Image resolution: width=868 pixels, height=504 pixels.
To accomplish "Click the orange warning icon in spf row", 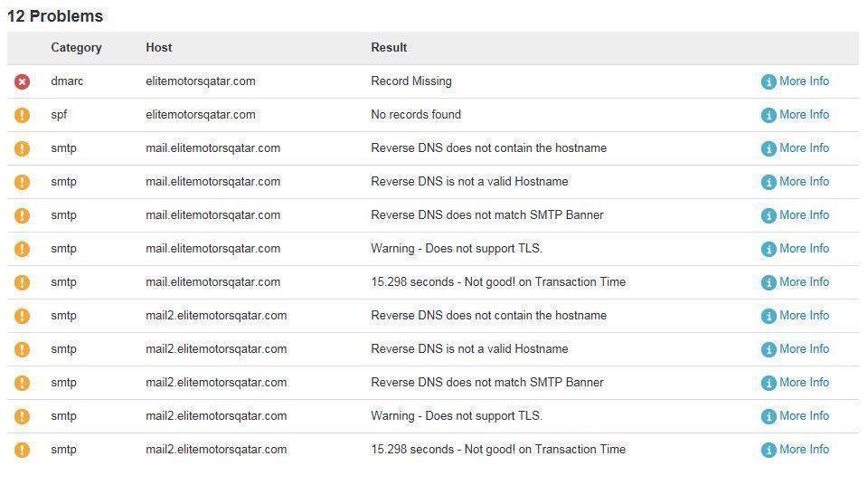I will (23, 115).
